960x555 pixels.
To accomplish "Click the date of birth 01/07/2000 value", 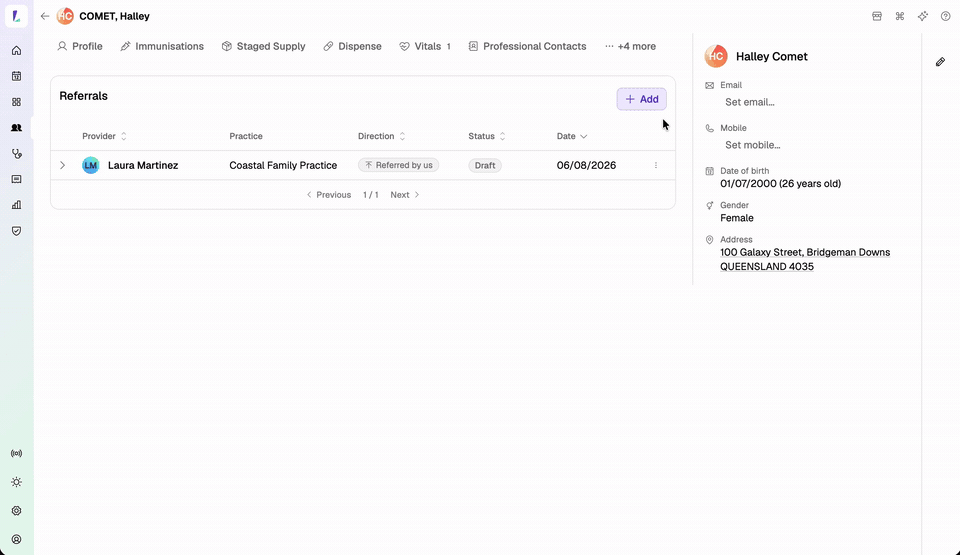I will [780, 184].
